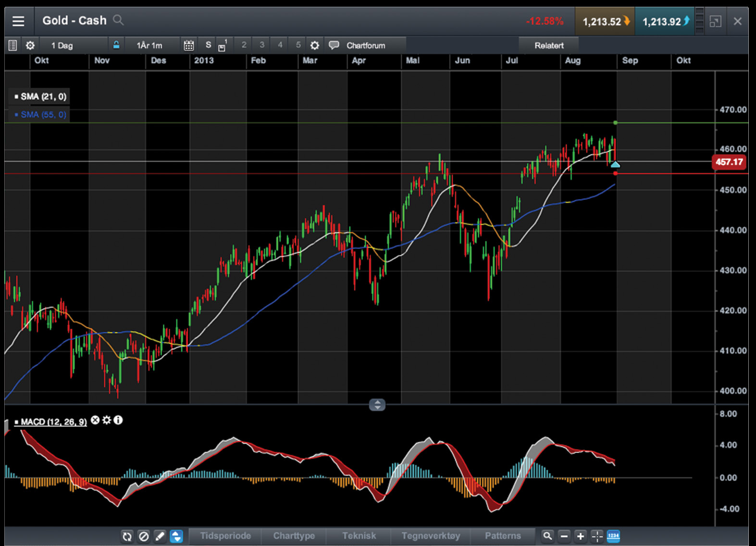Open the list panel icon in chart toolbar
Viewport: 756px width, 546px height.
click(x=13, y=45)
